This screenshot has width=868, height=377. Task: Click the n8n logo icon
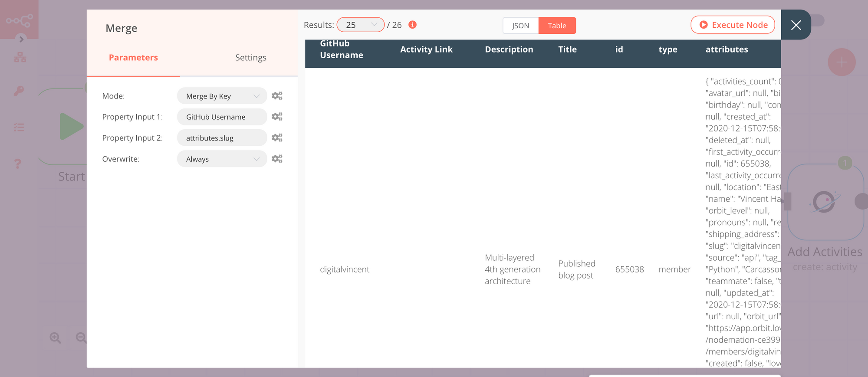(x=19, y=20)
